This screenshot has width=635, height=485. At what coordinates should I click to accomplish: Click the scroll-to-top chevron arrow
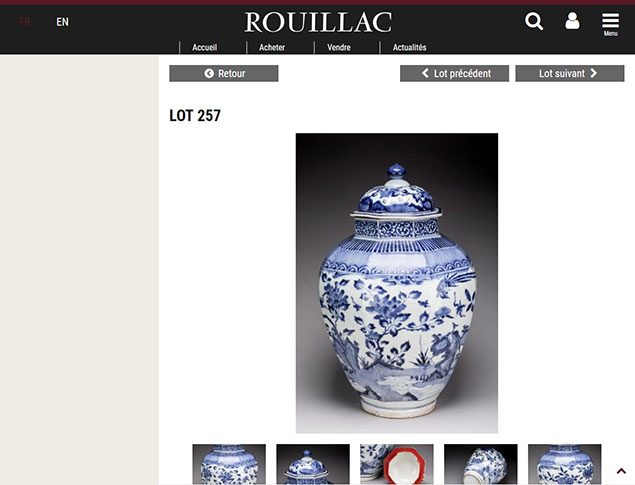pyautogui.click(x=621, y=471)
